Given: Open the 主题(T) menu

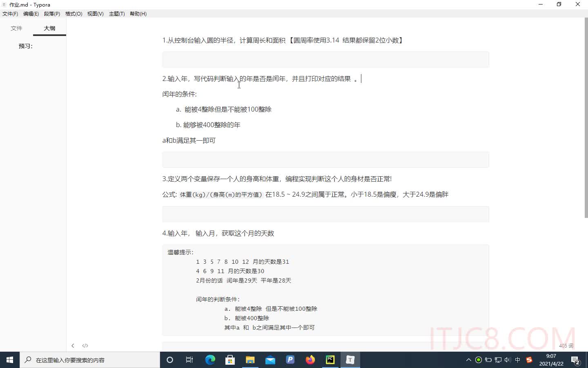Looking at the screenshot, I should click(x=117, y=13).
